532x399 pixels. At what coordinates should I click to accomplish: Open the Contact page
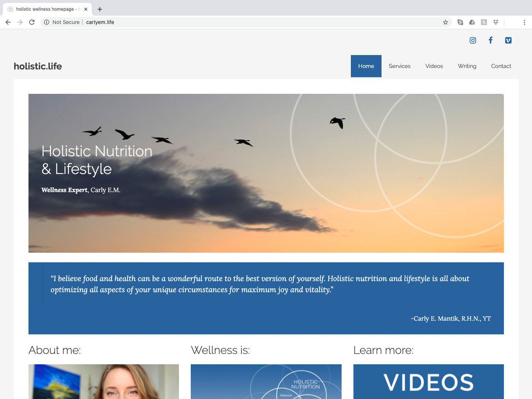pyautogui.click(x=501, y=66)
